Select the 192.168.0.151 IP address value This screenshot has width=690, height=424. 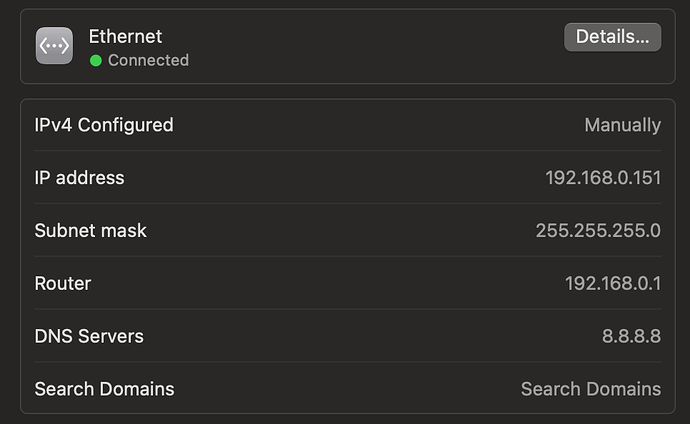(x=603, y=178)
